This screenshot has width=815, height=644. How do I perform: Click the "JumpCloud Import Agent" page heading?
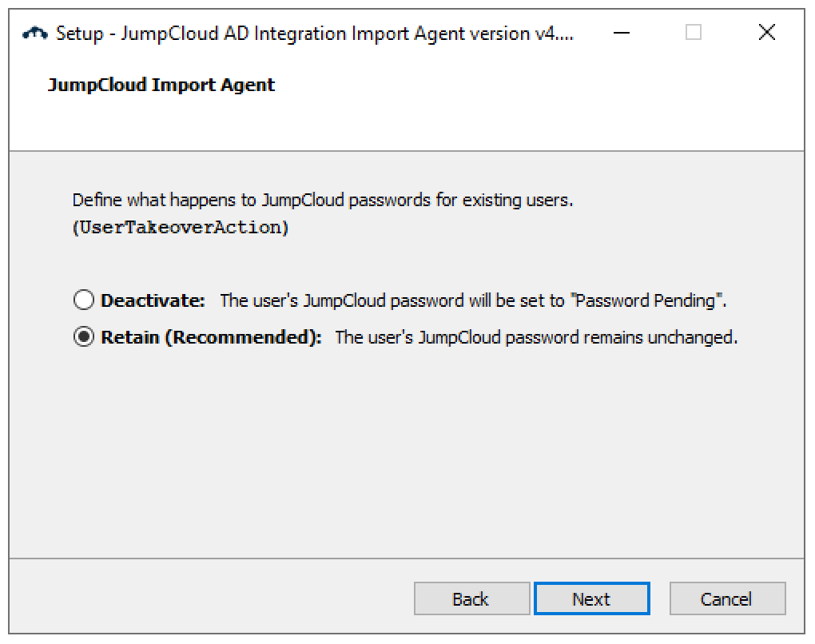tap(161, 85)
